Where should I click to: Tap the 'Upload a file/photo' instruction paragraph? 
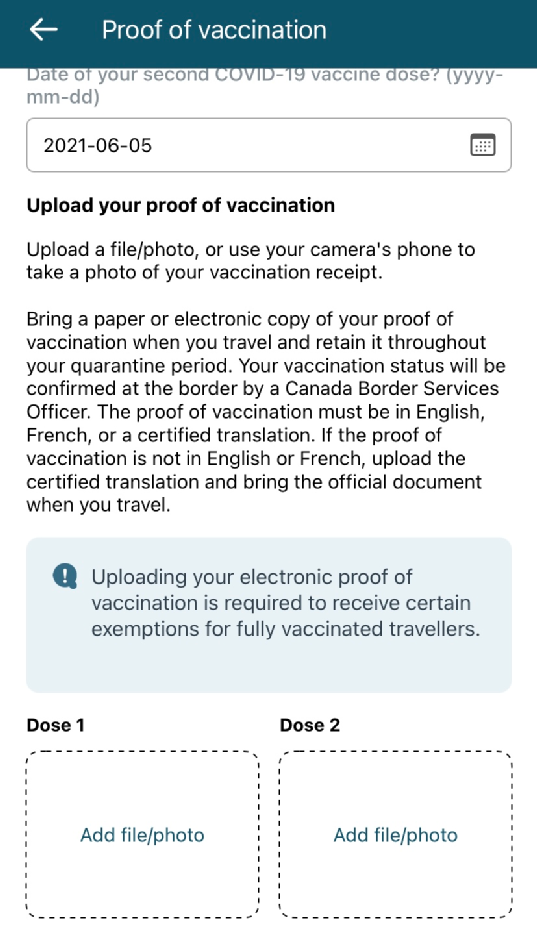pos(251,261)
